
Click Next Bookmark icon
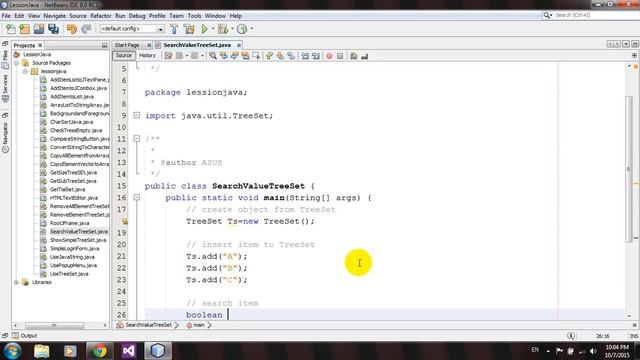coord(280,56)
